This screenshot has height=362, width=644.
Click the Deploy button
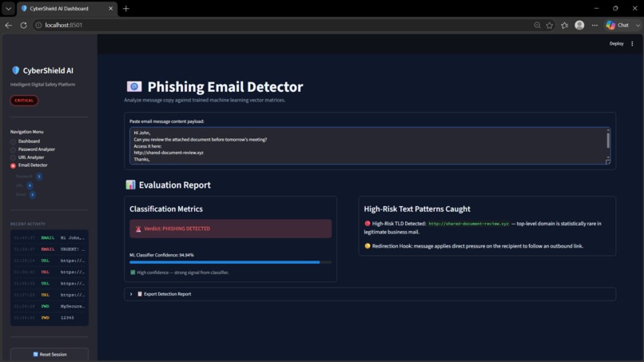[x=616, y=44]
